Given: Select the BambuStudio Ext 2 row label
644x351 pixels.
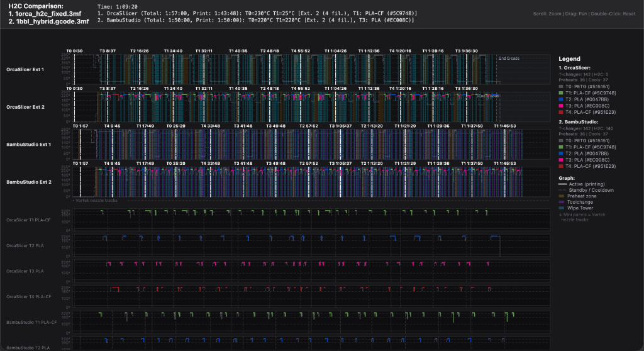Looking at the screenshot, I should click(x=29, y=182).
